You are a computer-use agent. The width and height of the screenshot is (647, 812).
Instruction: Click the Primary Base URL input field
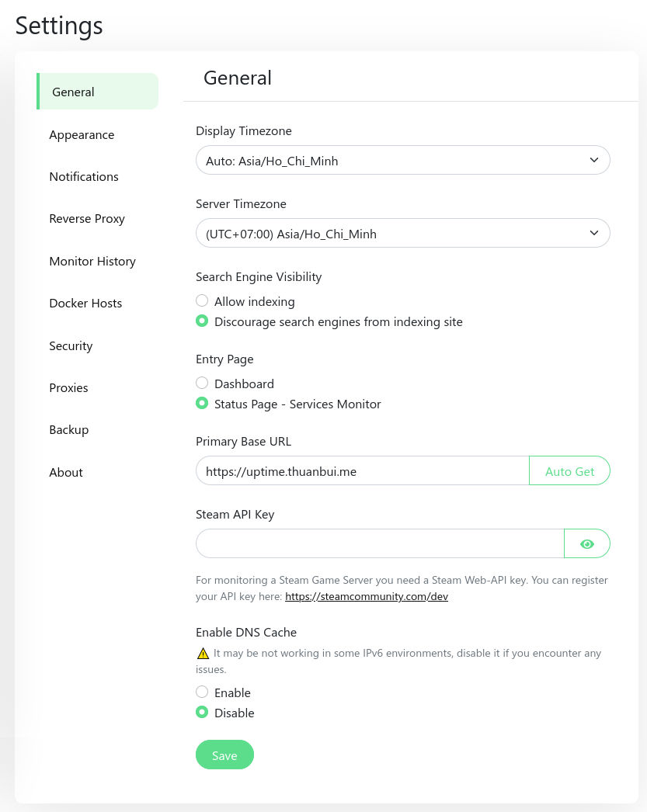362,471
